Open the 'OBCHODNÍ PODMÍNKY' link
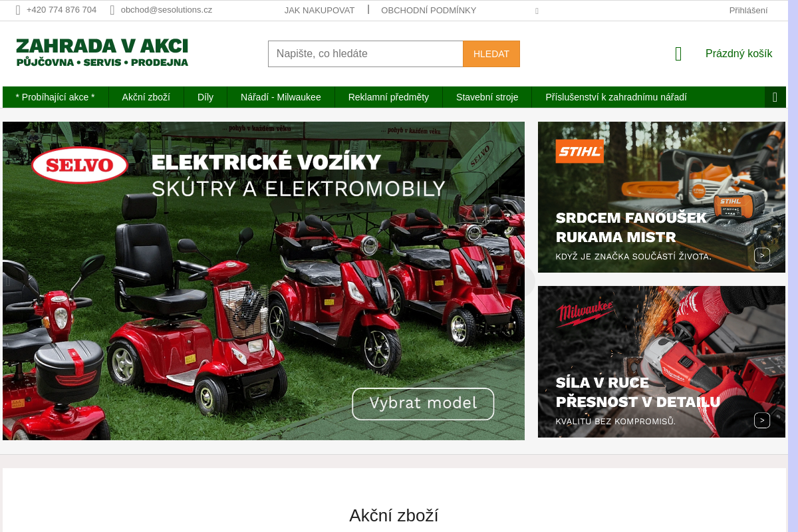 click(429, 11)
